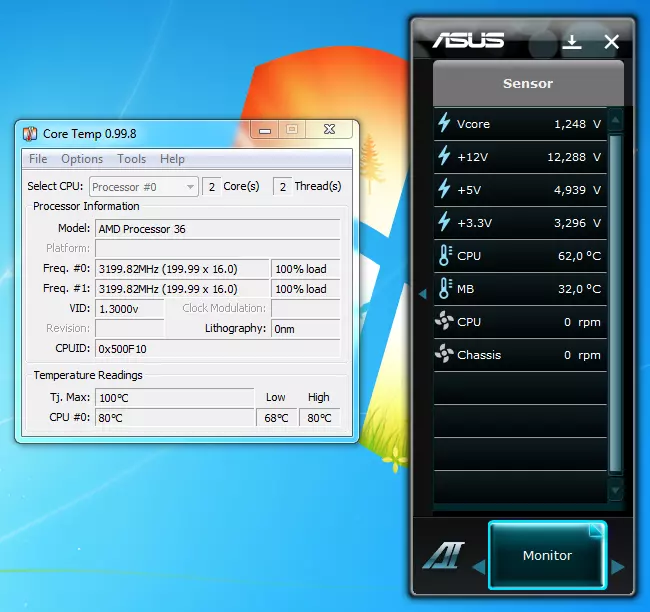Open the File menu in Core Temp
This screenshot has height=612, width=650.
[38, 159]
